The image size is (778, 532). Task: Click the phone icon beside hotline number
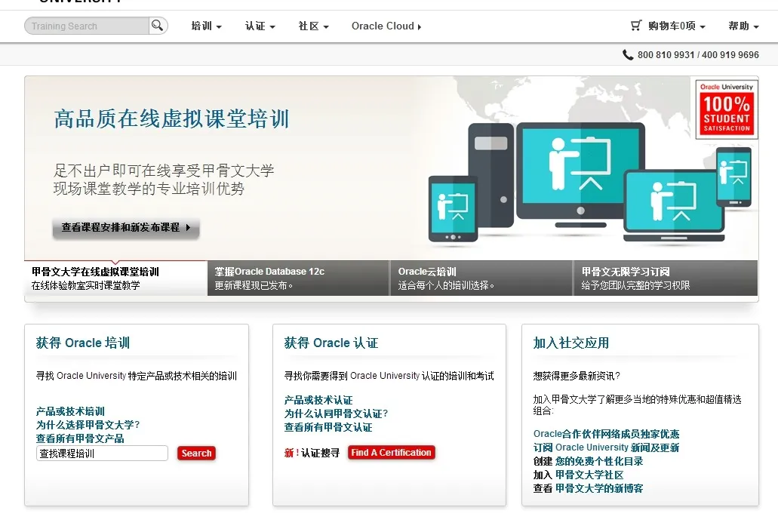pyautogui.click(x=628, y=55)
